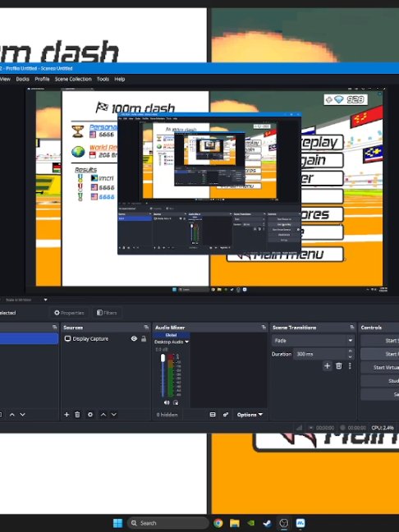Click the Filters button
Viewport: 399px width, 532px height.
107,313
